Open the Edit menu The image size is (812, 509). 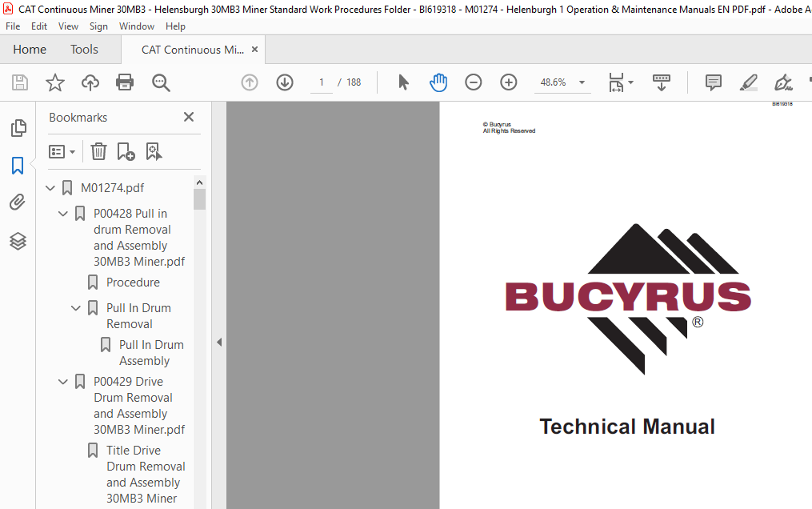coord(39,26)
